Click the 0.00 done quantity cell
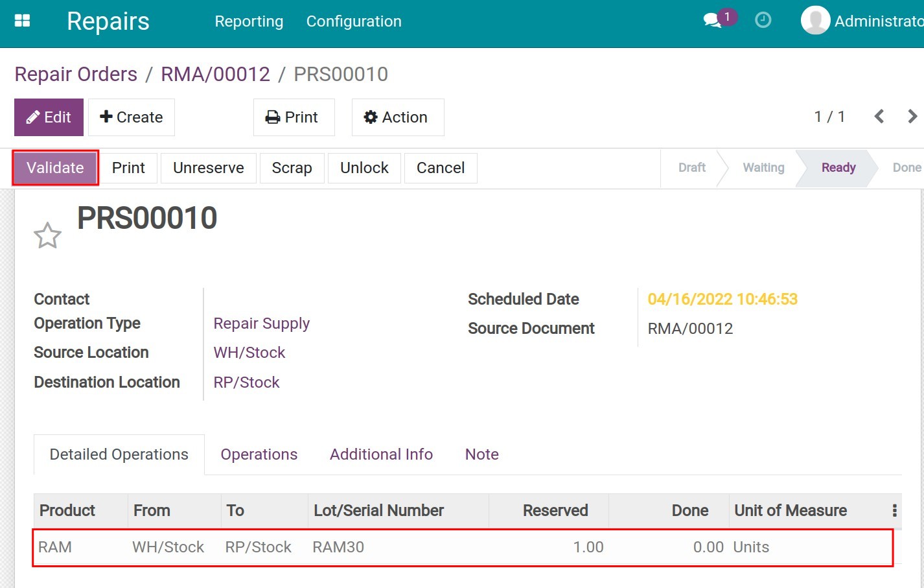Screen dimensions: 924x588 (708, 547)
